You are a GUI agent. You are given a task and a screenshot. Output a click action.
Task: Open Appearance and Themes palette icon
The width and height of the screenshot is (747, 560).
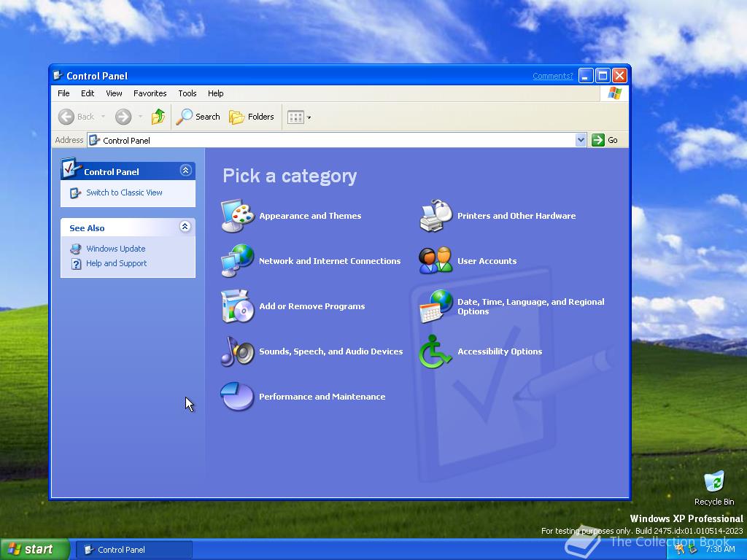pos(237,216)
